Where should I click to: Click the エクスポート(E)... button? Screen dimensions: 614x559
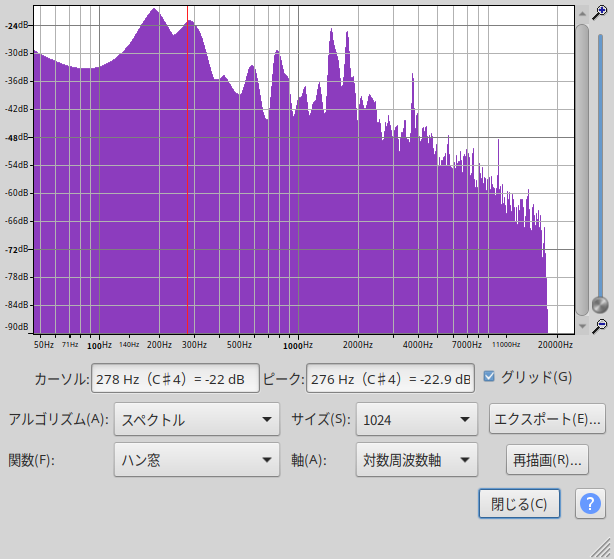click(x=547, y=419)
